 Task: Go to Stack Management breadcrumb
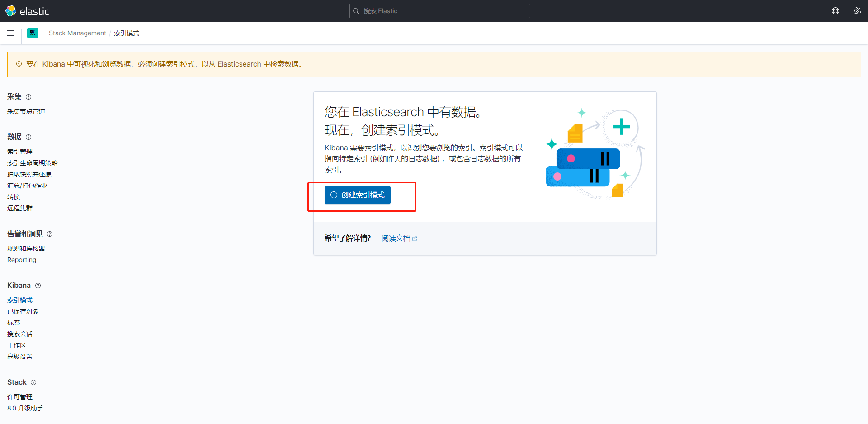tap(77, 33)
